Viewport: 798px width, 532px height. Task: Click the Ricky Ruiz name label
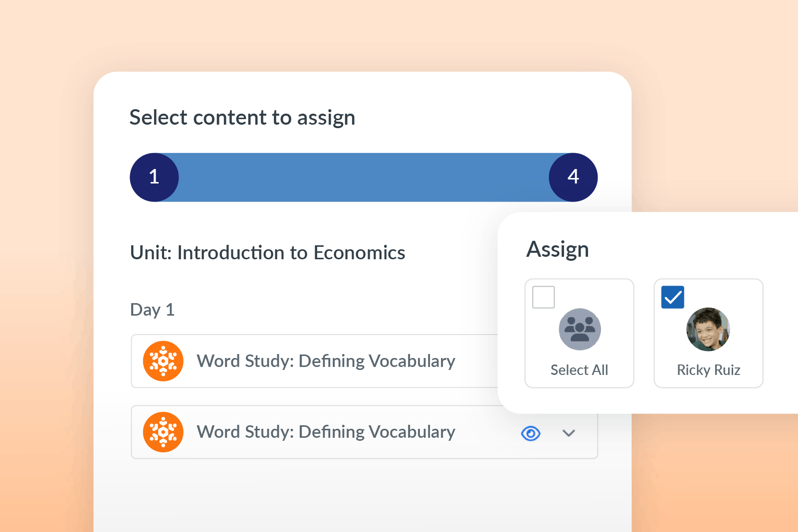click(708, 370)
